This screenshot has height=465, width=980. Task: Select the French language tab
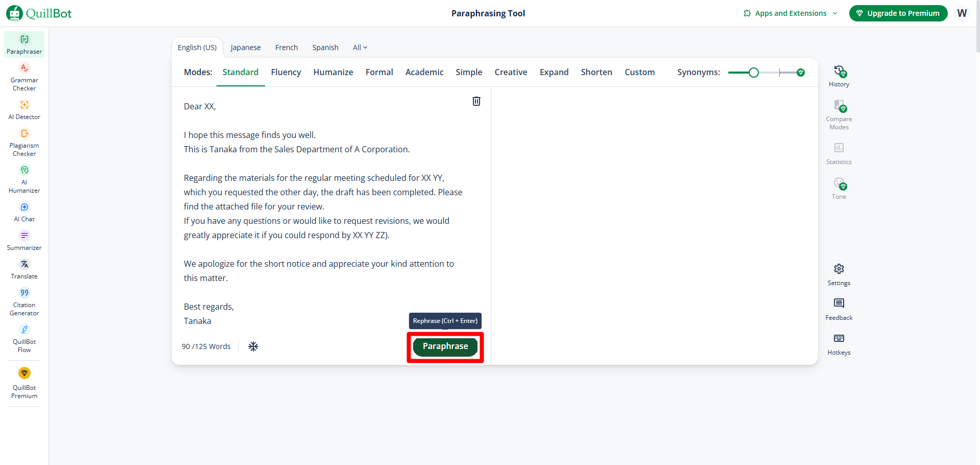coord(286,48)
